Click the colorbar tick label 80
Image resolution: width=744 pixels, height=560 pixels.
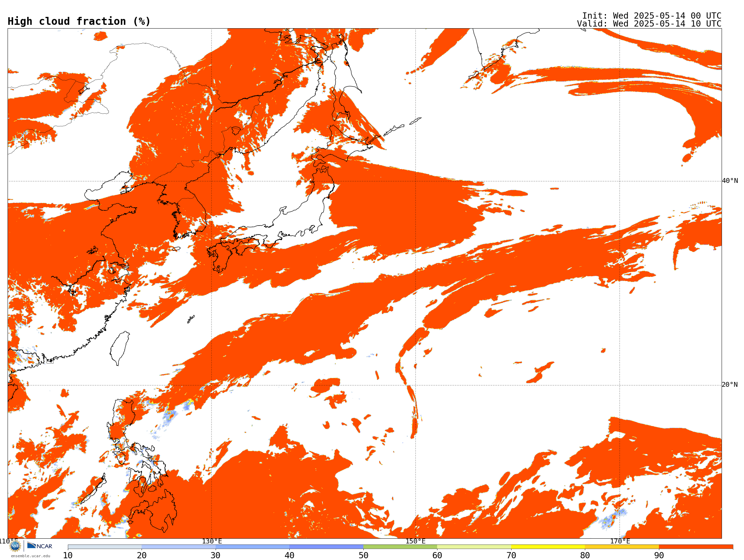tap(585, 556)
